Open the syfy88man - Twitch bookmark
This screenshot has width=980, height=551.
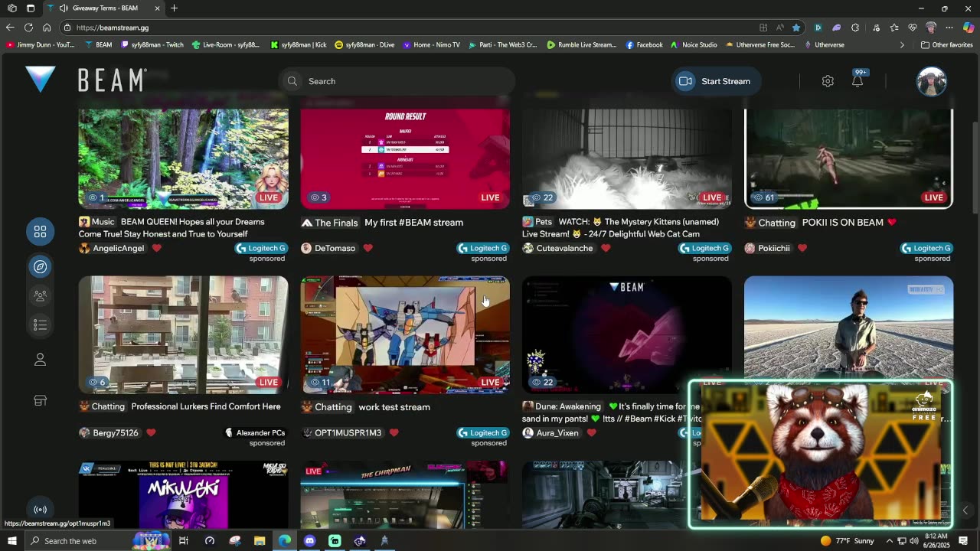152,45
